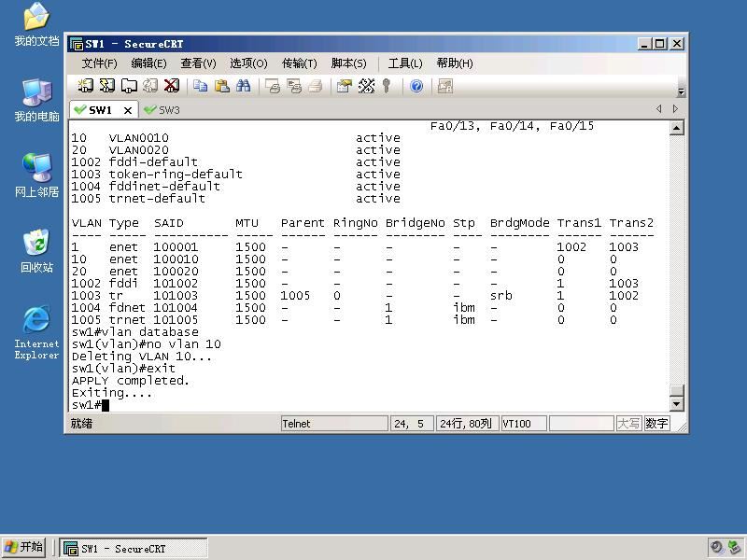
Task: Click 'Deleting VLAN 10...' line
Action: click(142, 357)
